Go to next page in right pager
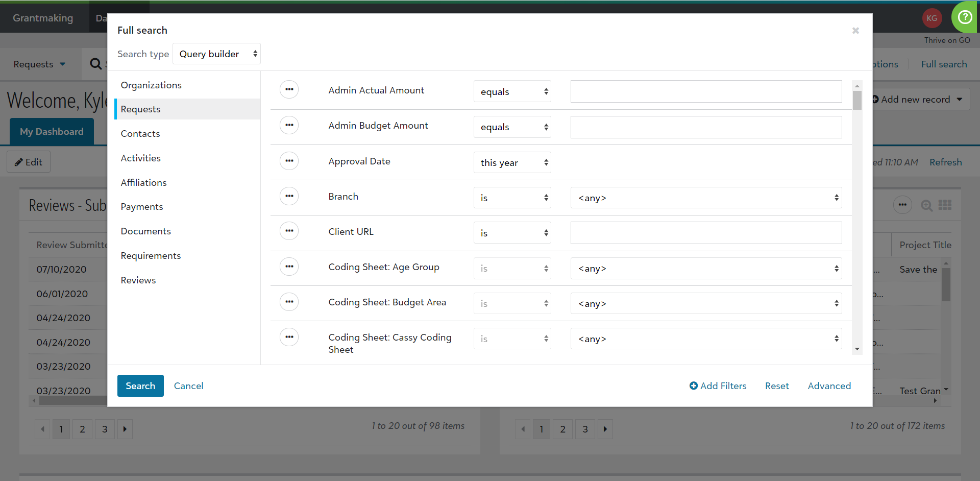Viewport: 980px width, 481px height. [605, 429]
